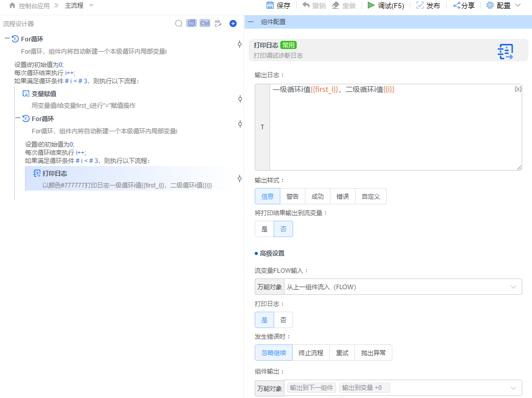Click the outer For循环 loop icon

[15, 39]
